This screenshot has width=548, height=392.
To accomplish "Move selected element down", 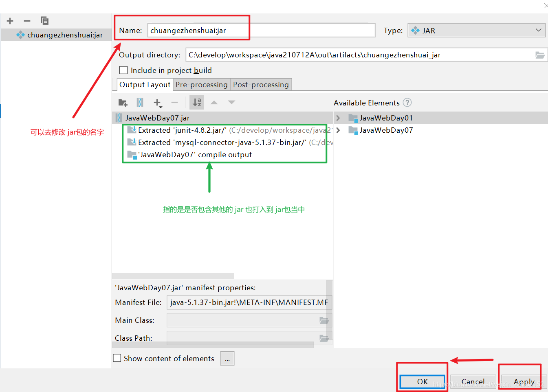I will pos(231,103).
